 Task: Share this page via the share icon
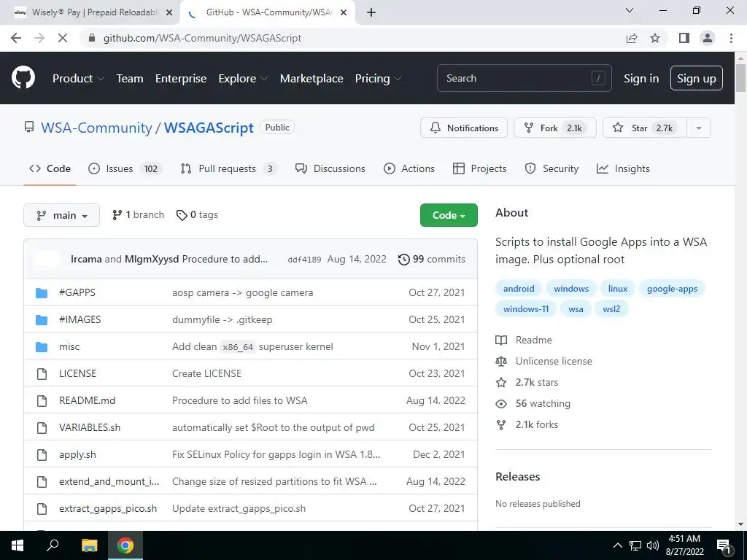(x=632, y=38)
